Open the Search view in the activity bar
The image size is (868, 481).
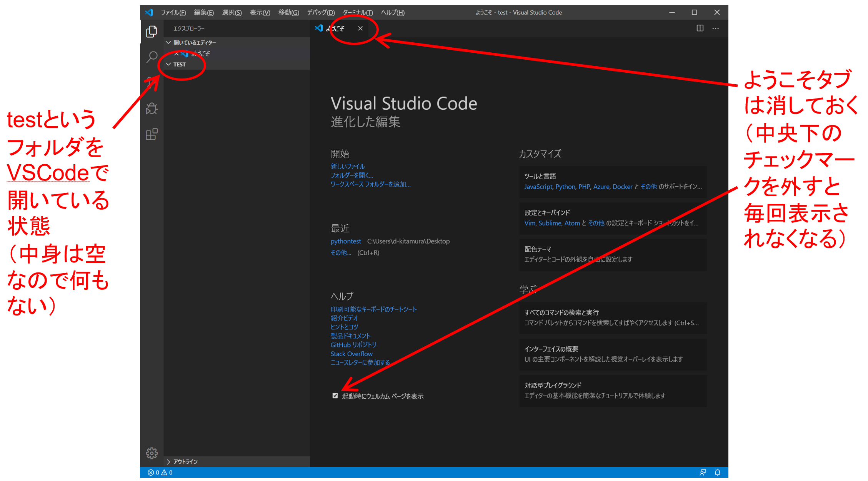coord(152,57)
